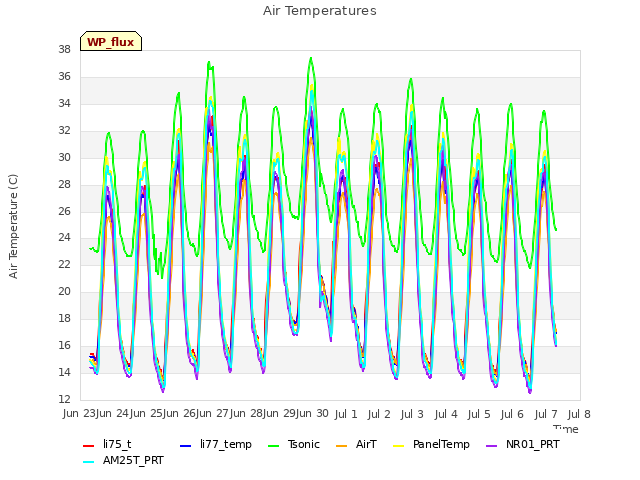
Task: Click the green Tsonic legend color marker
Action: 273,446
